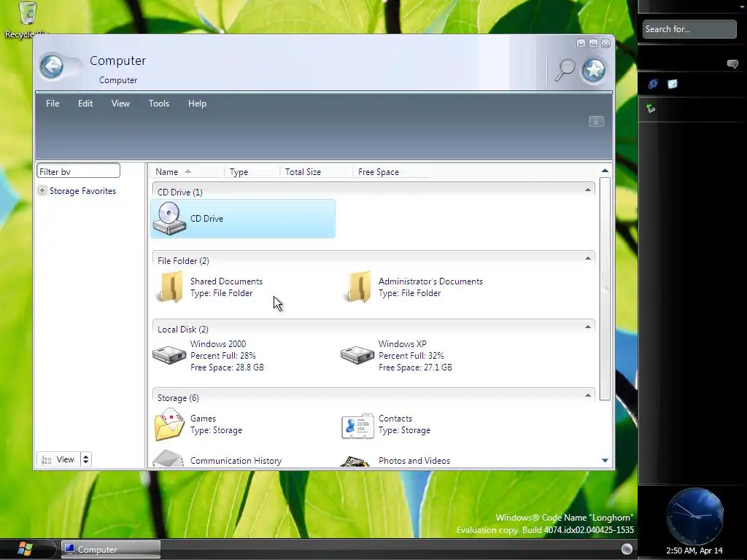Click the scrollbar down arrow
The width and height of the screenshot is (747, 560).
pyautogui.click(x=605, y=460)
